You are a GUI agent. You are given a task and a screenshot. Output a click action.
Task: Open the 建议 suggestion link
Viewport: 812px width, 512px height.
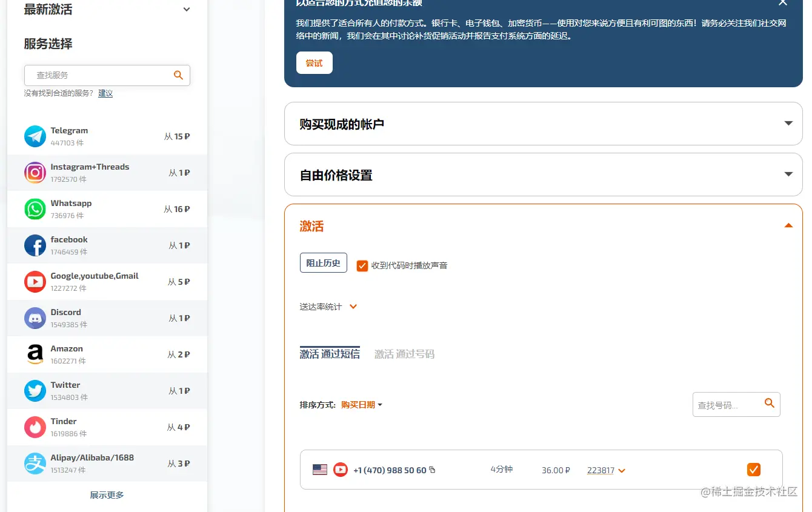coord(105,93)
